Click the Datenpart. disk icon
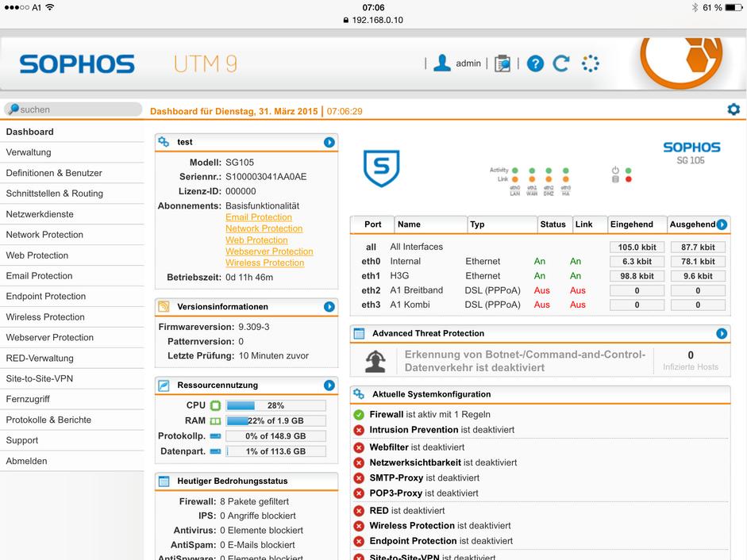The width and height of the screenshot is (747, 560). 215,451
